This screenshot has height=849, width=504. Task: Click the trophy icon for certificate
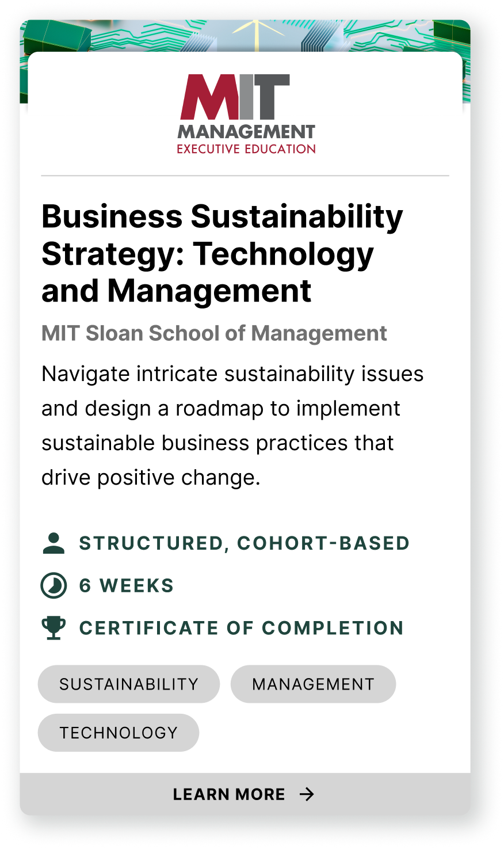tap(54, 628)
